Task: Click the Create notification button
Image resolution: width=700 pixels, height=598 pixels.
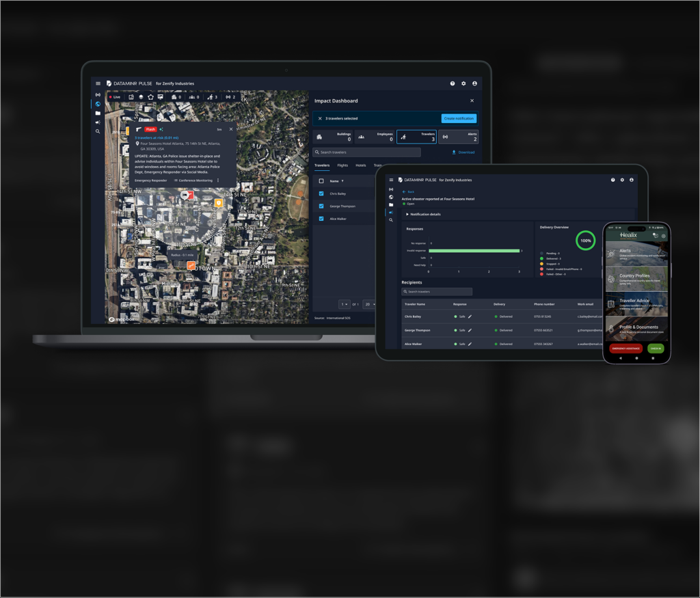Action: pos(459,118)
